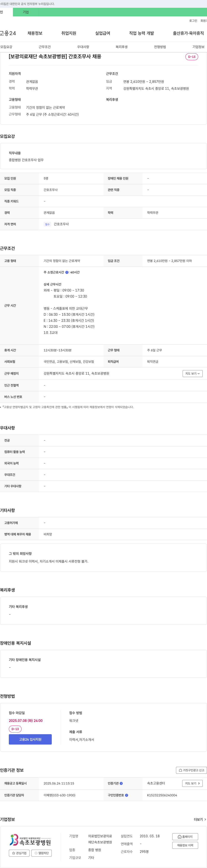The image size is (207, 868).
Task: Click the 로그인 link
Action: point(193,21)
